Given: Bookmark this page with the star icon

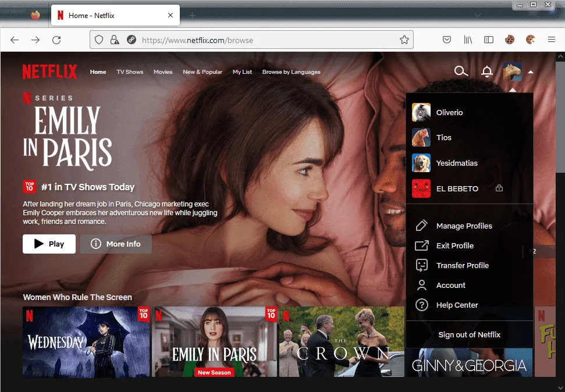Looking at the screenshot, I should (x=404, y=40).
